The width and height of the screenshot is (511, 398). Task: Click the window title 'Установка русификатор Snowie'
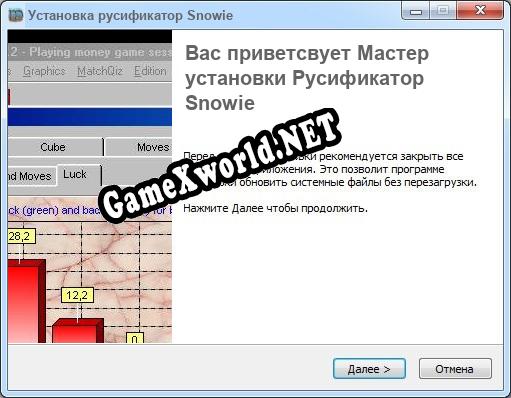pyautogui.click(x=130, y=16)
